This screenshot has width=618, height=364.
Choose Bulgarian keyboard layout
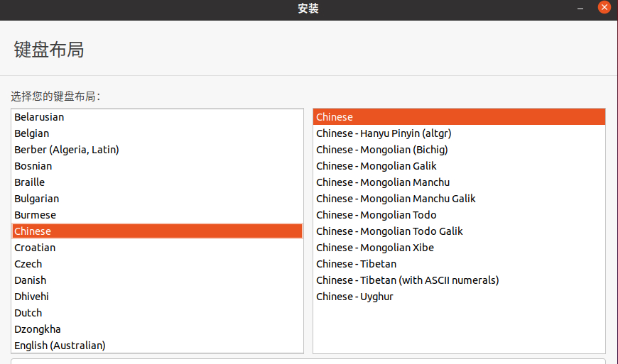[157, 199]
